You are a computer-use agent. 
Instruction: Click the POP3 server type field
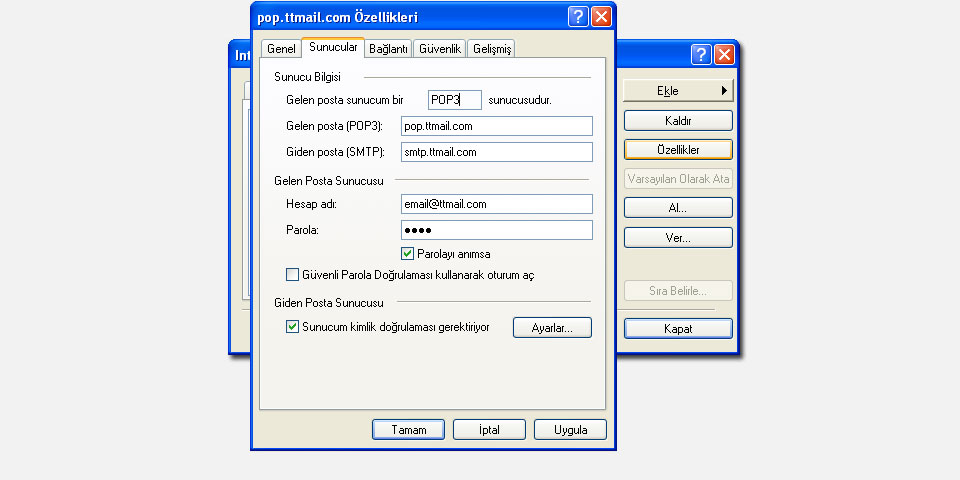click(x=455, y=100)
